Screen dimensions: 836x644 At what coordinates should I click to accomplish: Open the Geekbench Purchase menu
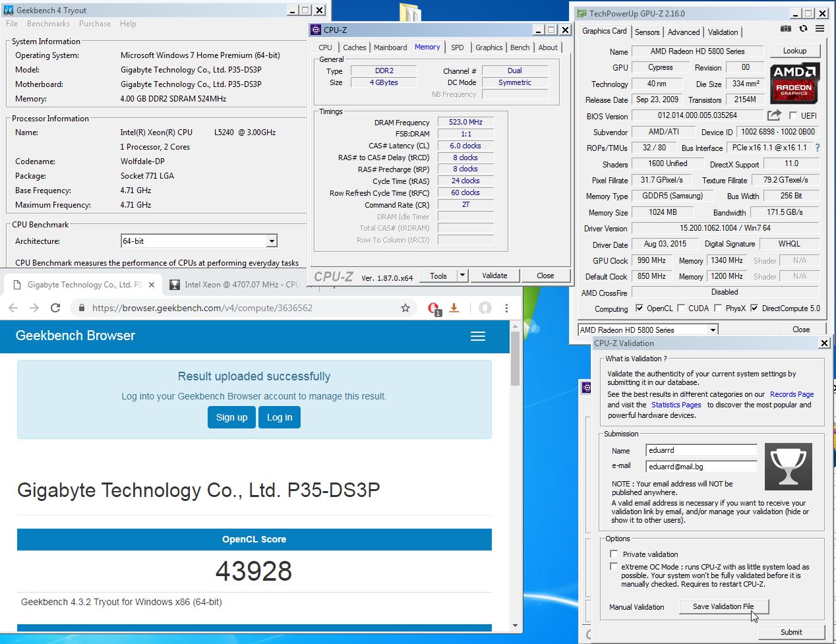pos(95,23)
